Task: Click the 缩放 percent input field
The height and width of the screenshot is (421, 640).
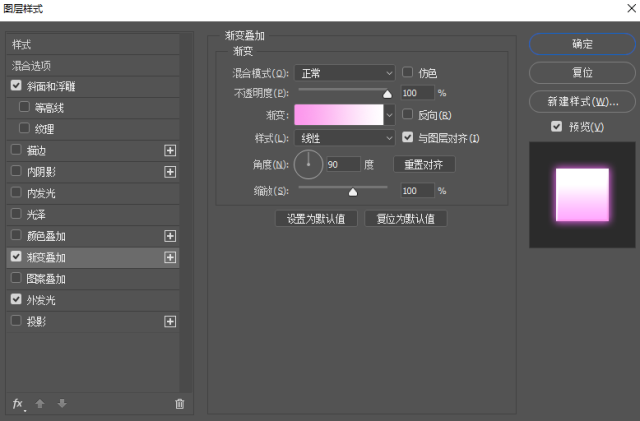Action: pyautogui.click(x=418, y=191)
